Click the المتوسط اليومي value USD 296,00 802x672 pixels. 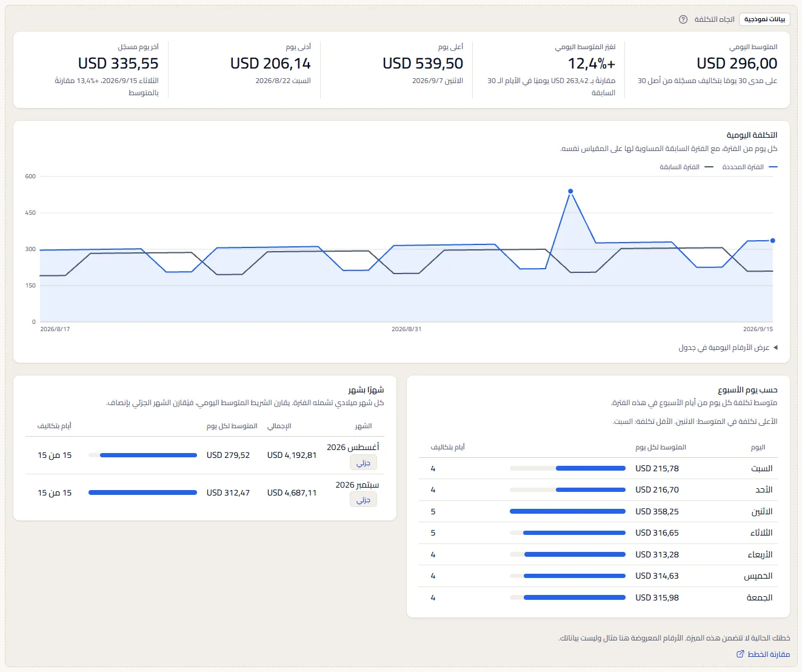pos(737,63)
